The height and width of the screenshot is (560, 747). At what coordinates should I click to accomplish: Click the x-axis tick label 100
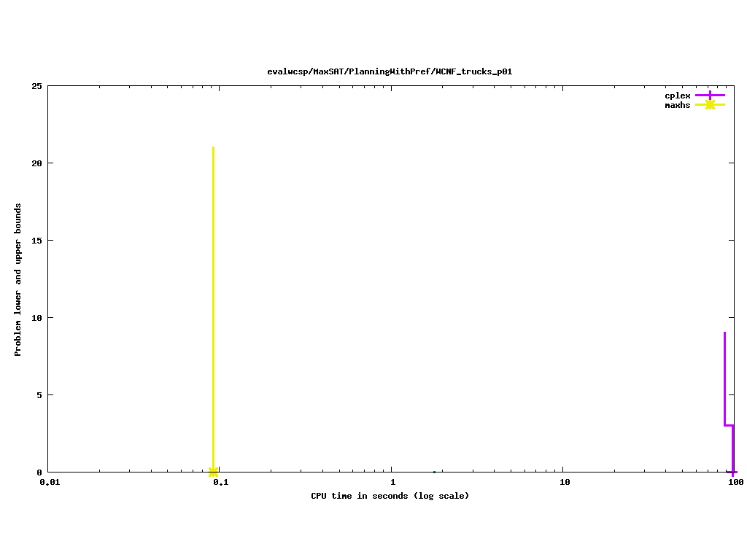point(735,482)
